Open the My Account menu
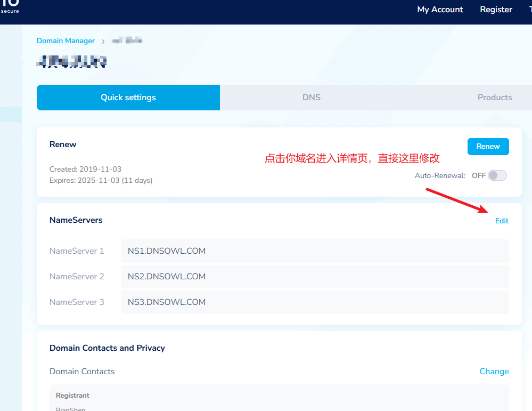The height and width of the screenshot is (411, 532). (x=440, y=10)
